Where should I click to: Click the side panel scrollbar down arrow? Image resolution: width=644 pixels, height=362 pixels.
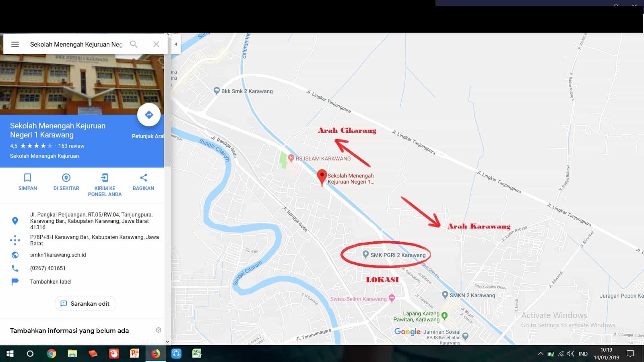tap(167, 341)
